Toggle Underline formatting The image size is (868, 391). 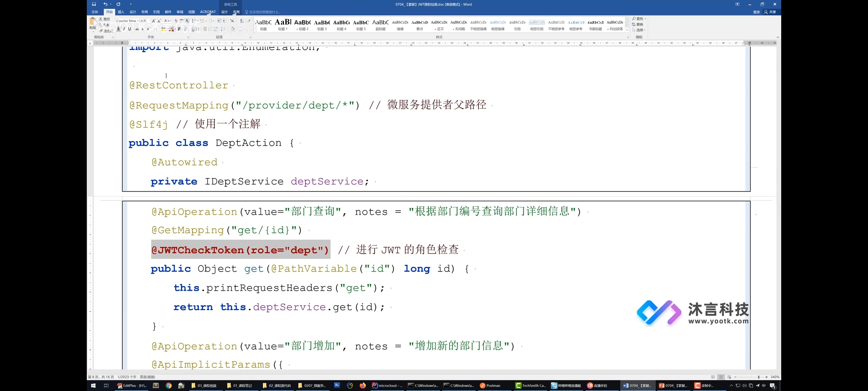(129, 29)
